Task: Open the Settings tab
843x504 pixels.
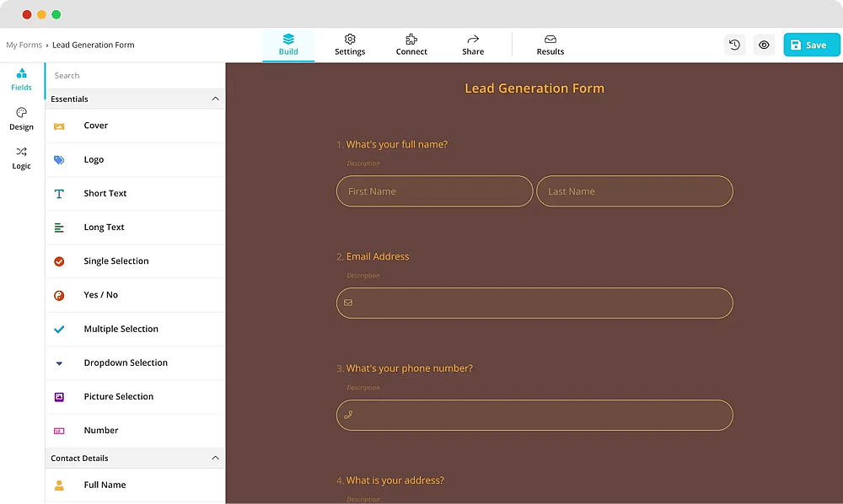Action: (x=350, y=46)
